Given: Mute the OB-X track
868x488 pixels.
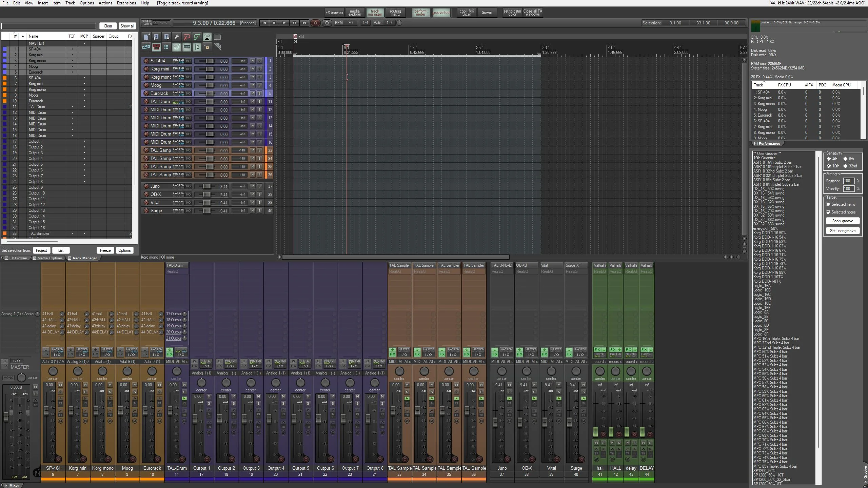Looking at the screenshot, I should pos(253,195).
